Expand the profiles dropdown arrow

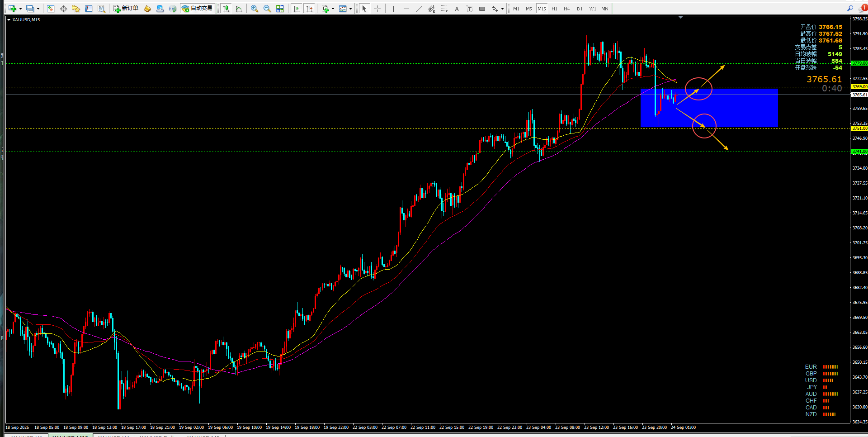click(38, 9)
